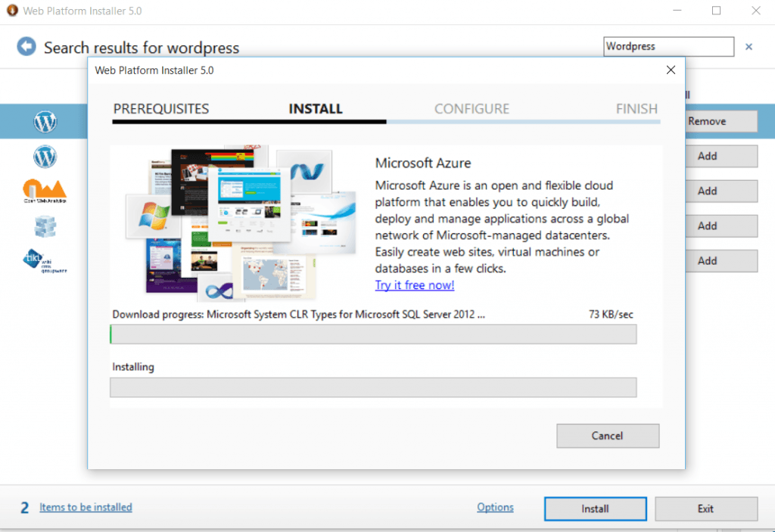Open the Items to be installed link
Image resolution: width=775 pixels, height=532 pixels.
[x=86, y=507]
